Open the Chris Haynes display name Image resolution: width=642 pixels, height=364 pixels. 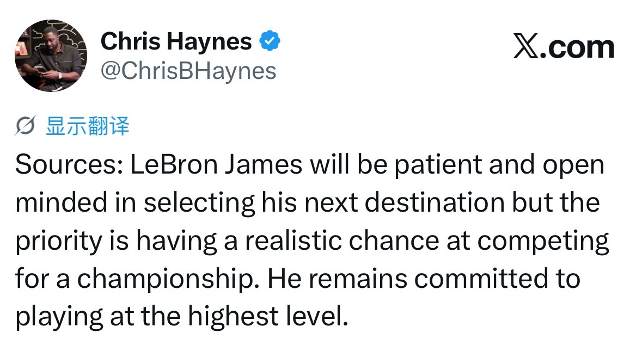(x=176, y=41)
